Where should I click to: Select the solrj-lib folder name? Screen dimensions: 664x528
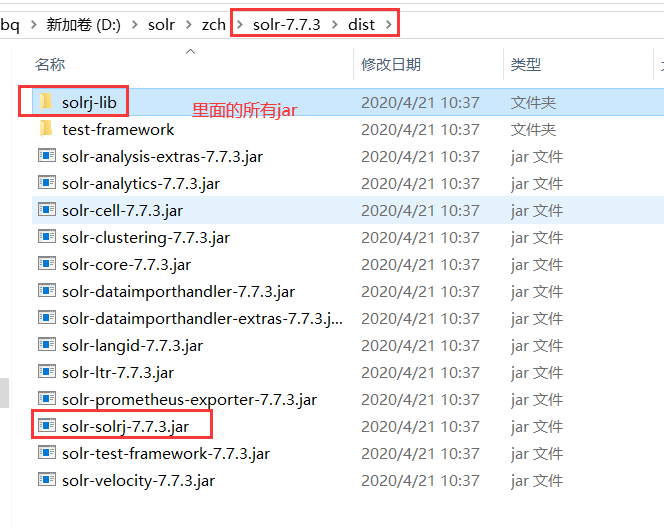[x=89, y=102]
